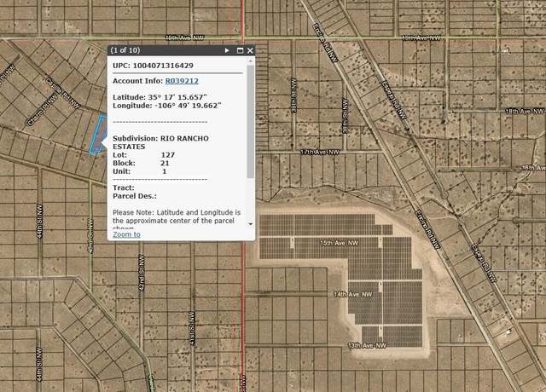Click the popup scrollbar up arrow

click(250, 61)
